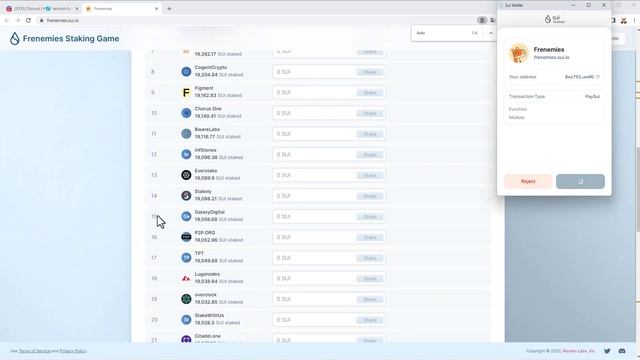Screen dimensions: 640x360
Task: Click Stake button in GalaxyDigital row
Action: [370, 217]
